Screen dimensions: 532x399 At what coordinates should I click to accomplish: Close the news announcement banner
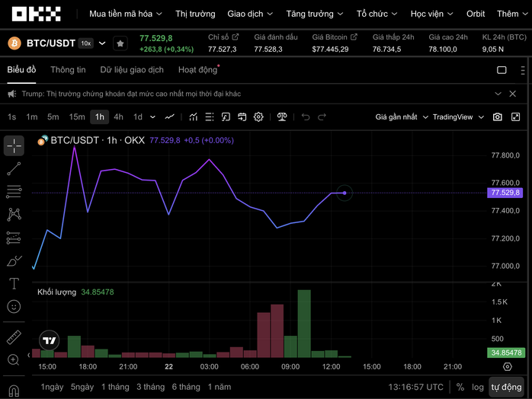[513, 94]
